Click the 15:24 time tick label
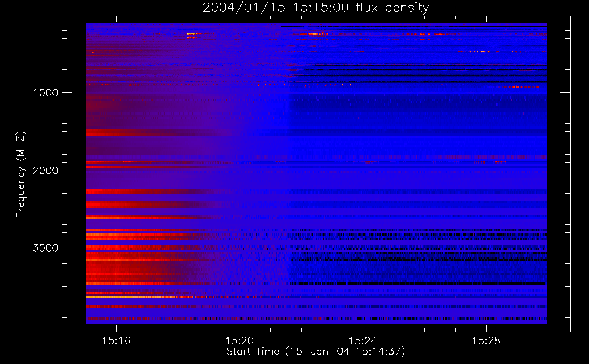This screenshot has height=364, width=589. pyautogui.click(x=363, y=341)
